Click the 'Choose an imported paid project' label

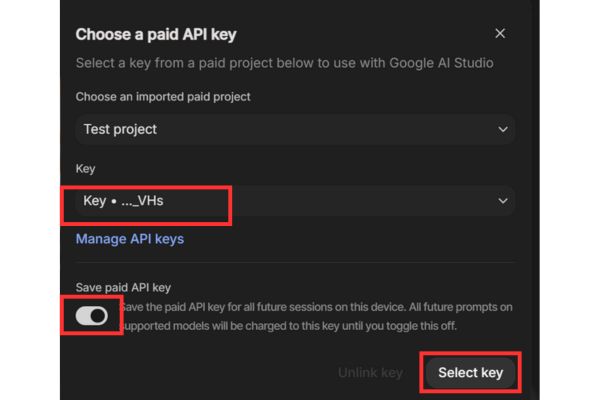[163, 97]
